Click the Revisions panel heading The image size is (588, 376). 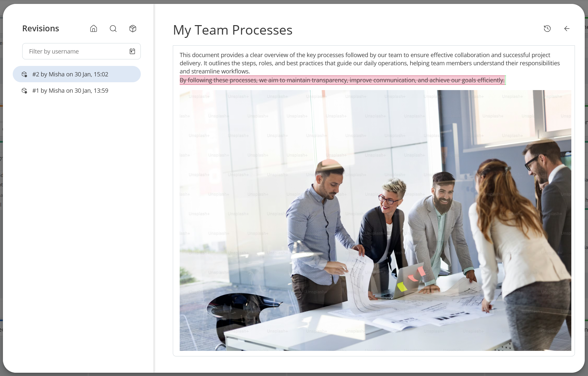[41, 28]
